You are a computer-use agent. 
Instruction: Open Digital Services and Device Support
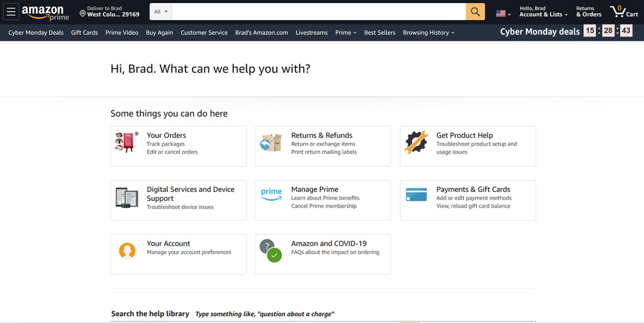click(x=191, y=193)
